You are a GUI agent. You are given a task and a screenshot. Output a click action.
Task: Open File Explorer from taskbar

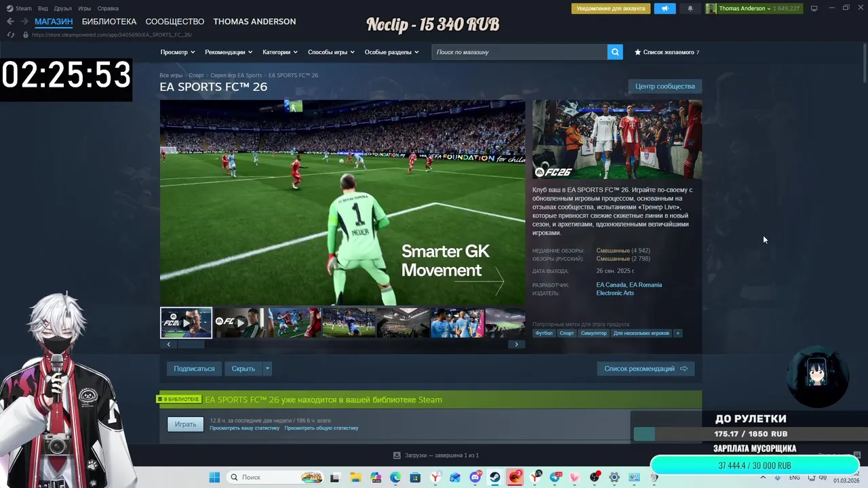point(355,477)
